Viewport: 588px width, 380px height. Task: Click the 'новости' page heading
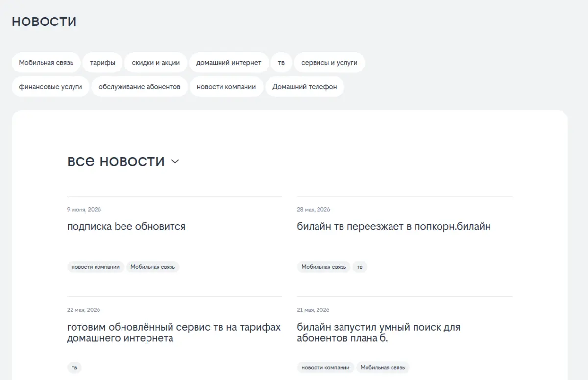click(x=44, y=22)
